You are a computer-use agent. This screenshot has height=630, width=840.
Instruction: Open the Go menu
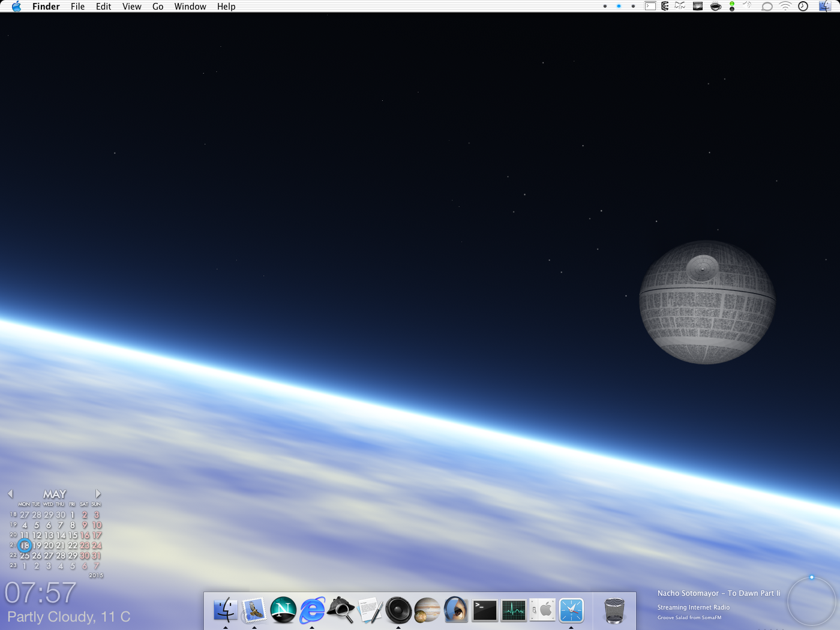pyautogui.click(x=158, y=7)
